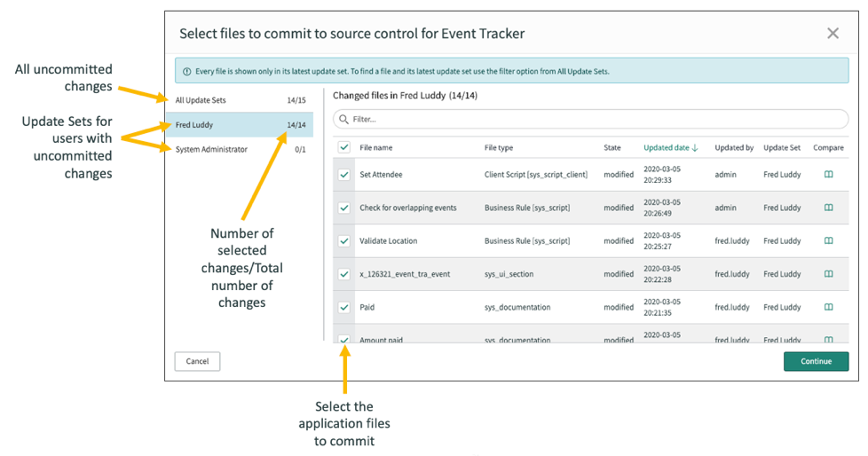Select the System Administrator update set
The width and height of the screenshot is (868, 456).
tap(240, 149)
